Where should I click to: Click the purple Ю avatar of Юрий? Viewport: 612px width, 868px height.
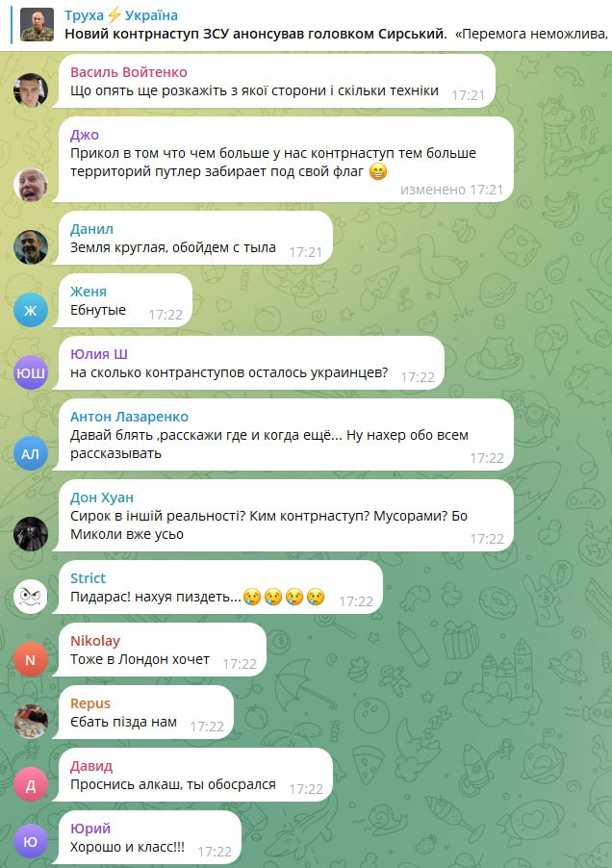click(31, 841)
